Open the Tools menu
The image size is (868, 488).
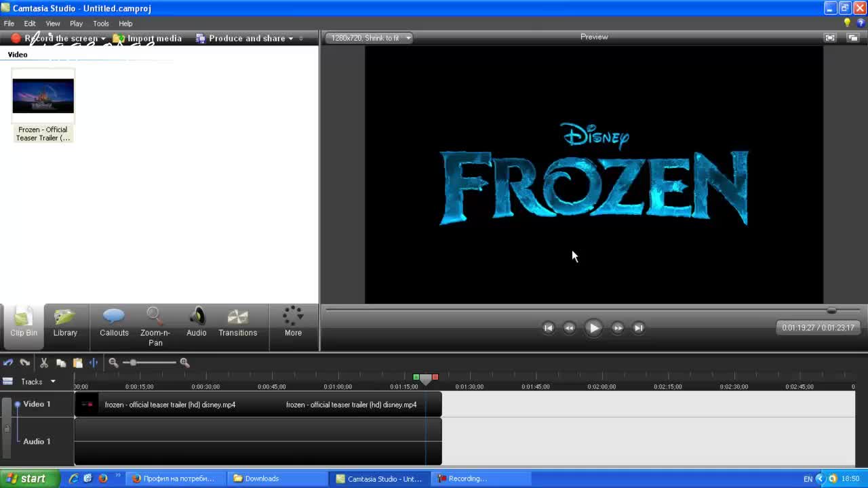coord(100,24)
